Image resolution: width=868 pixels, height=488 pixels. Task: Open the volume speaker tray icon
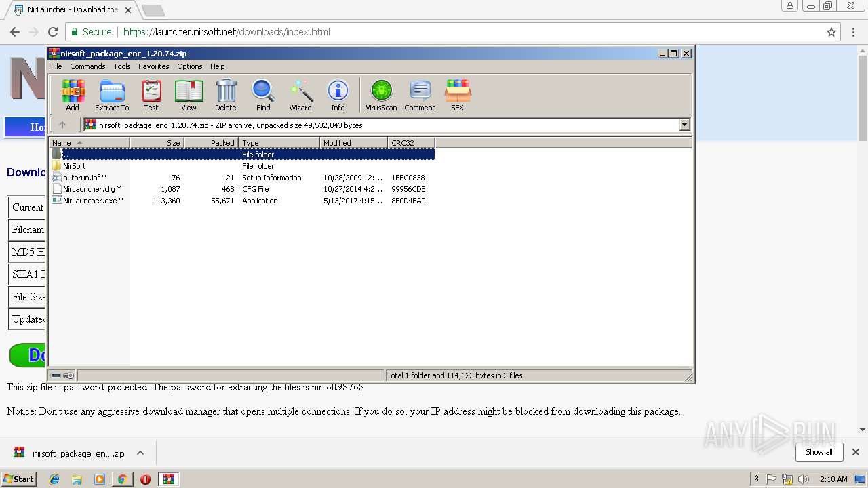(804, 479)
